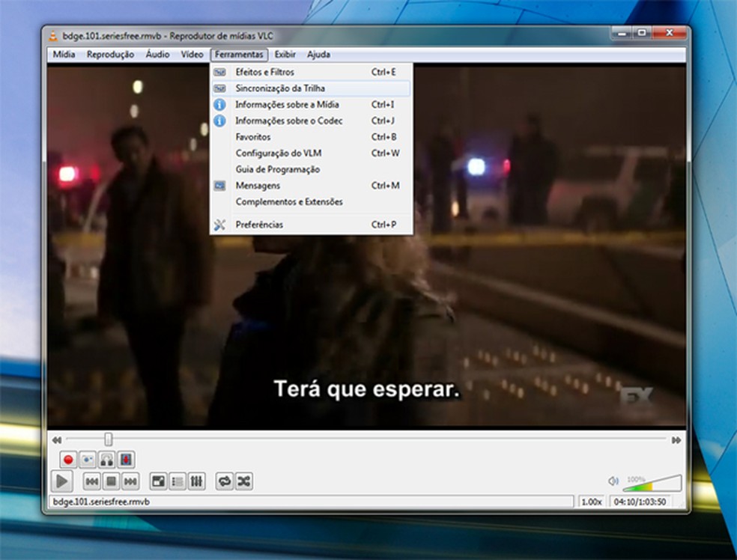Open the Áudio menu
This screenshot has height=560, width=737.
(157, 55)
